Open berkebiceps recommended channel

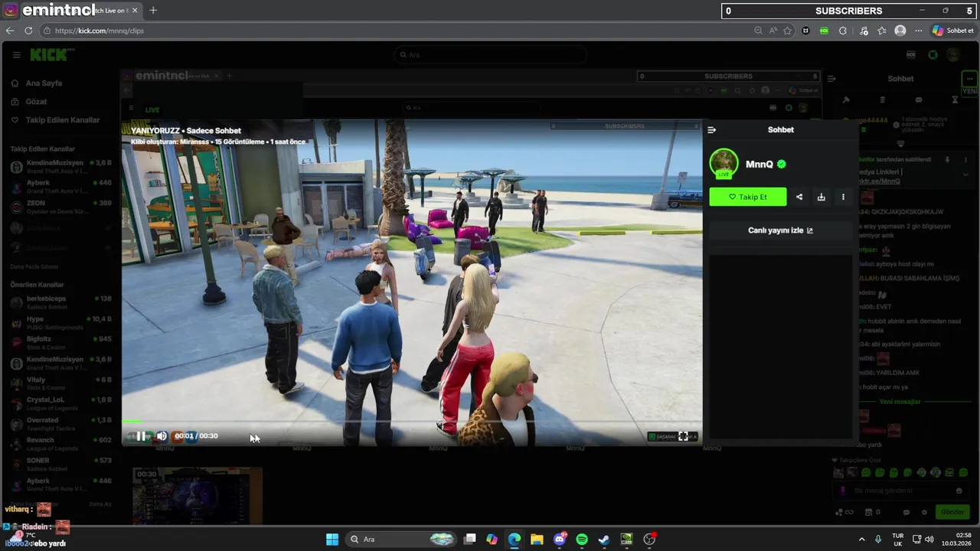point(61,302)
